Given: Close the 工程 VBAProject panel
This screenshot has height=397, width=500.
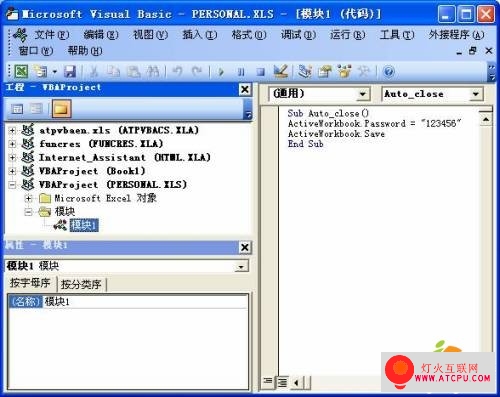Looking at the screenshot, I should pyautogui.click(x=245, y=89).
